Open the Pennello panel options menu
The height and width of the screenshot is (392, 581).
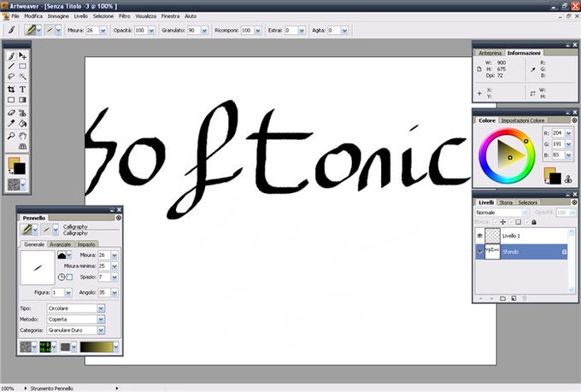click(x=119, y=218)
